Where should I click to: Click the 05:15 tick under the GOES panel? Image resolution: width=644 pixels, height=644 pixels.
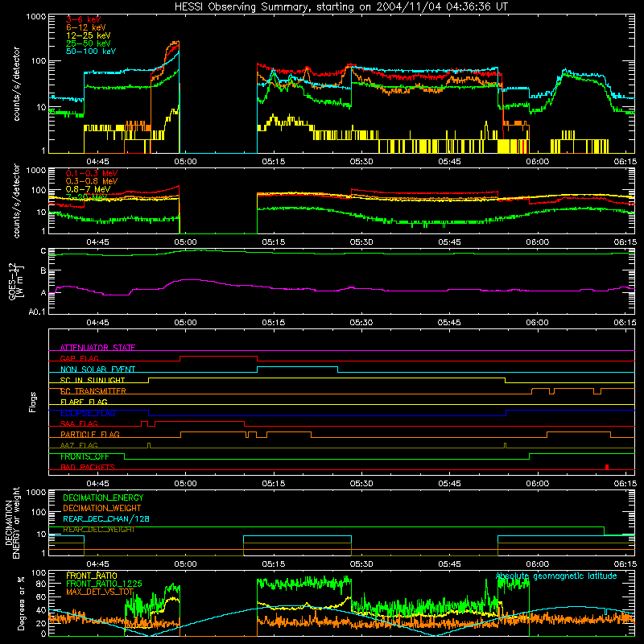tap(273, 323)
